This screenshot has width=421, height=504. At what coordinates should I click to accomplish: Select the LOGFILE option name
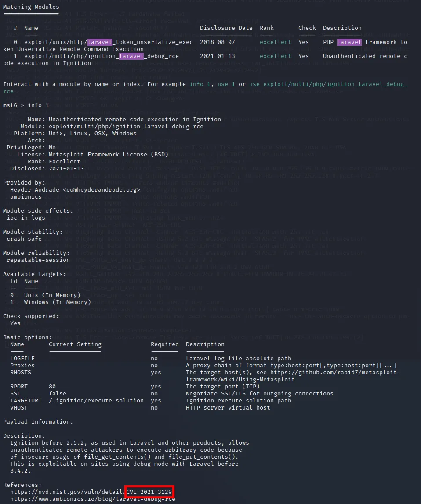tap(22, 359)
